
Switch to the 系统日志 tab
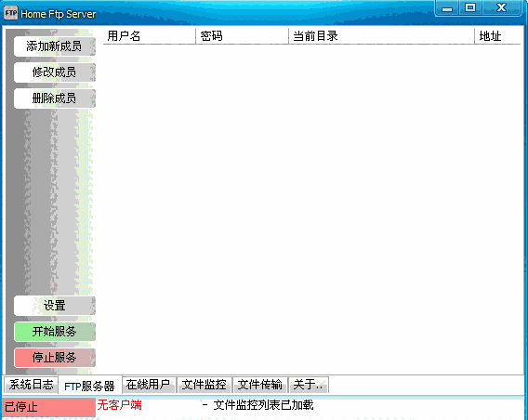[x=31, y=385]
